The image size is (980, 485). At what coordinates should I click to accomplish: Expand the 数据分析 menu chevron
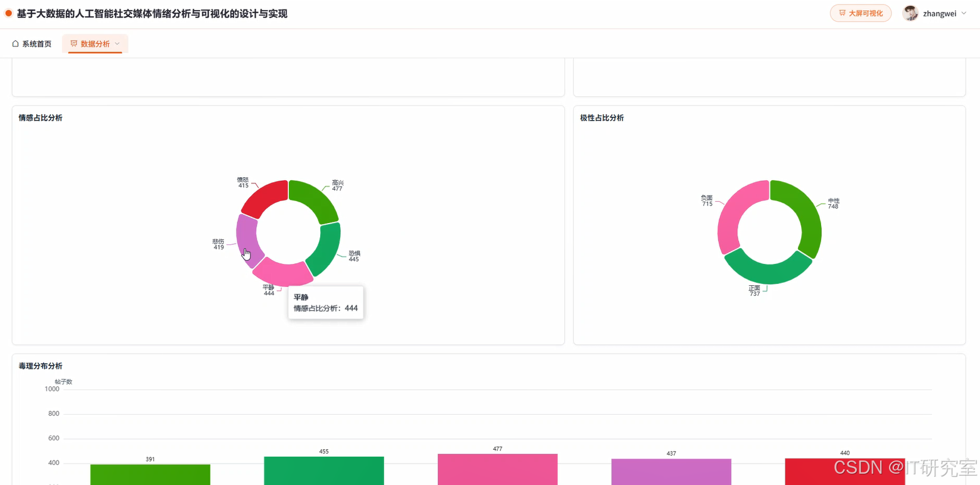(117, 44)
